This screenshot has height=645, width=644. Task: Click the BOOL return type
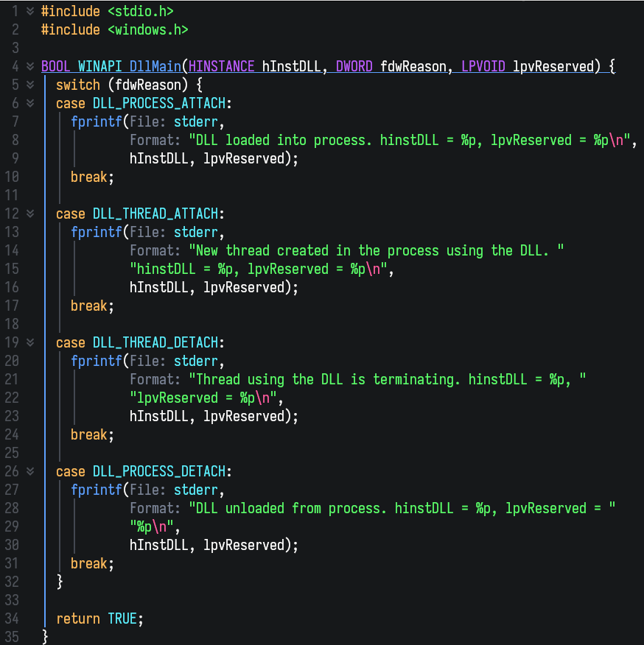(x=55, y=66)
